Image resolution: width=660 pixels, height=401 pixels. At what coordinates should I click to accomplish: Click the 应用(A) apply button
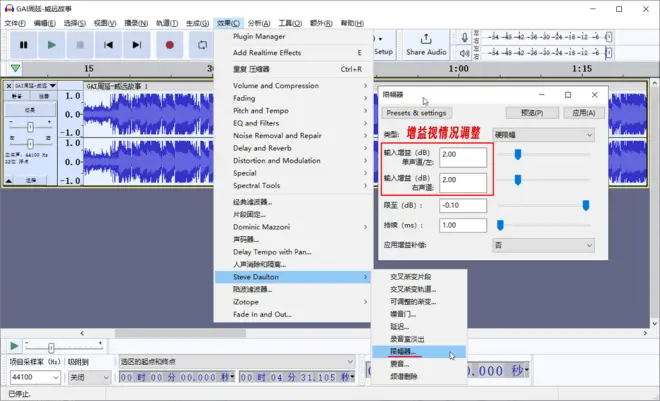click(x=584, y=113)
